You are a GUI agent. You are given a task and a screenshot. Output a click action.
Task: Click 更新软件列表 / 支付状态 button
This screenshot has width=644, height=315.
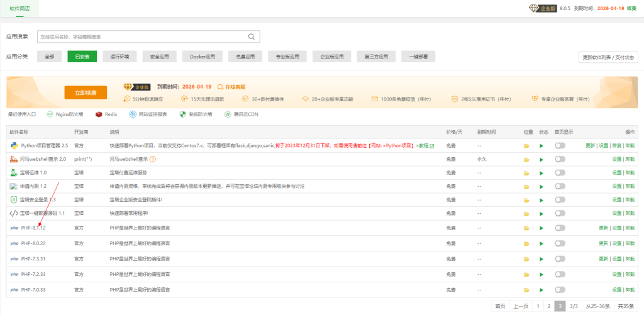pos(608,57)
